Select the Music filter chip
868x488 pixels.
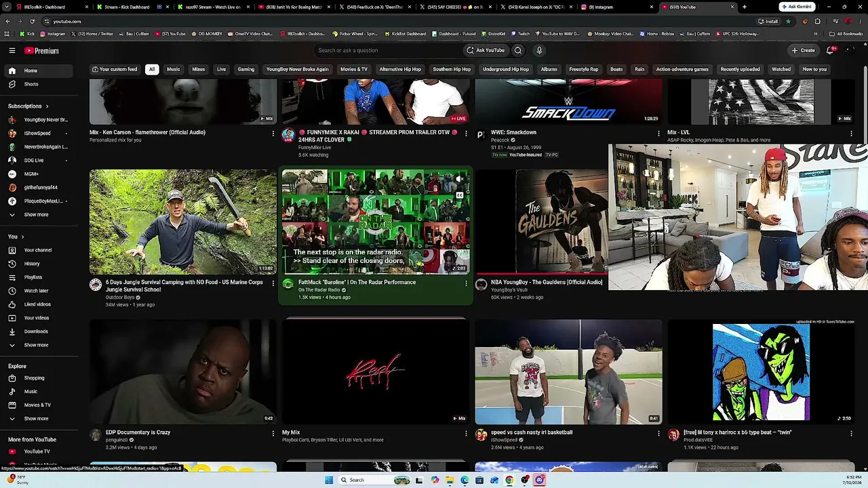174,69
